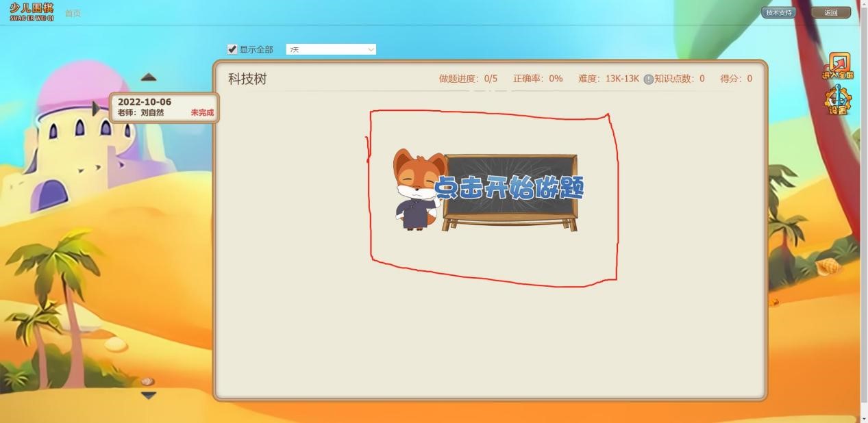Viewport: 868px width, 423px height.
Task: Uncheck the 显示全部 checkbox
Action: (232, 49)
